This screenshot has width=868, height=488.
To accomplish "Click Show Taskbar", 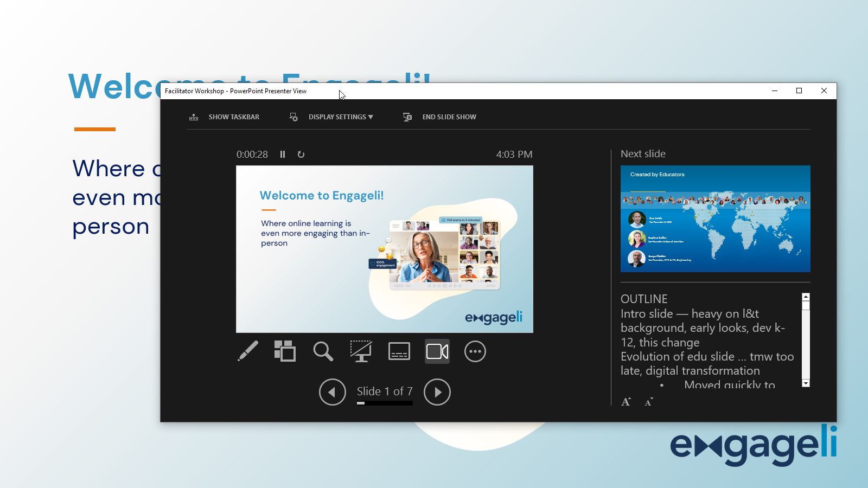I will [234, 117].
